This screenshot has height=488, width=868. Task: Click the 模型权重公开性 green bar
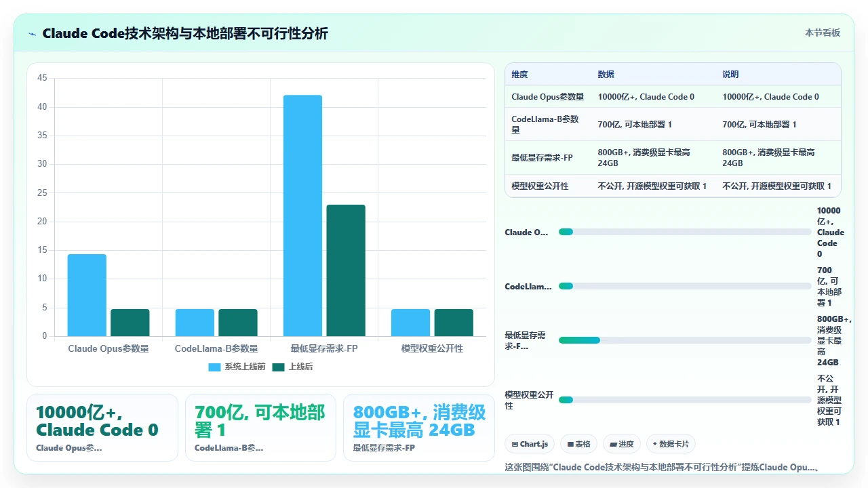(x=454, y=323)
